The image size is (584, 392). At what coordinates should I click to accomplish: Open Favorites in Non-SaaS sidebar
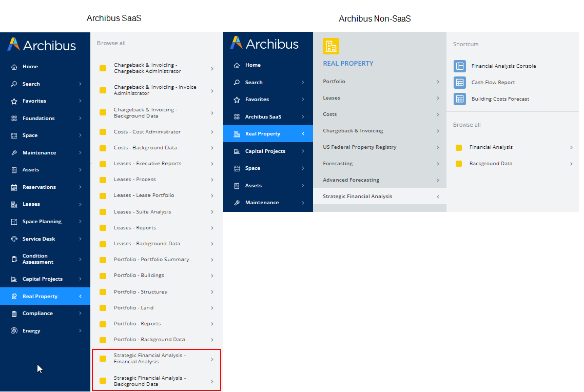[268, 100]
